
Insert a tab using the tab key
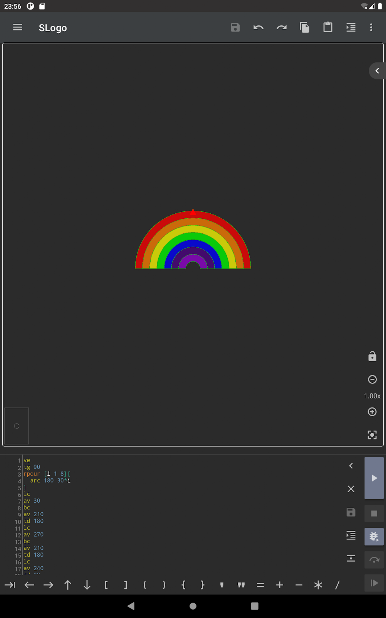10,585
